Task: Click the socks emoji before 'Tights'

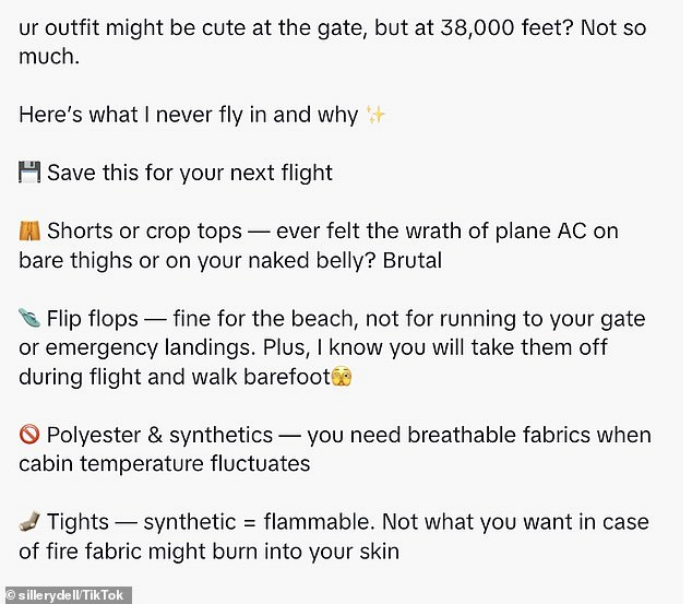Action: [30, 521]
